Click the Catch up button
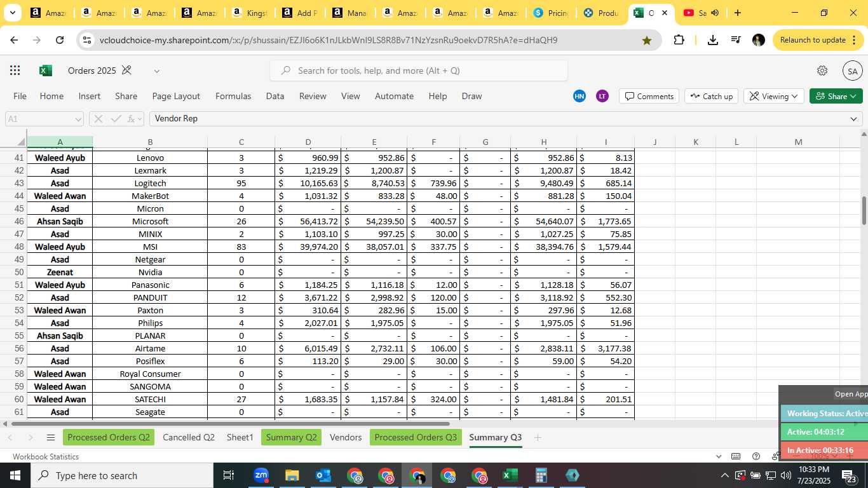This screenshot has width=868, height=488. click(x=712, y=96)
